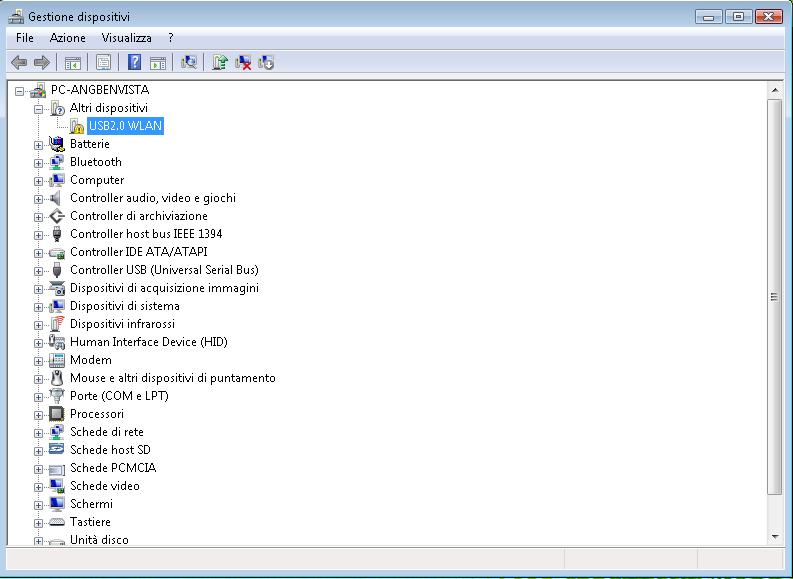793x579 pixels.
Task: Click the Bluetooth category icon
Action: [x=57, y=162]
